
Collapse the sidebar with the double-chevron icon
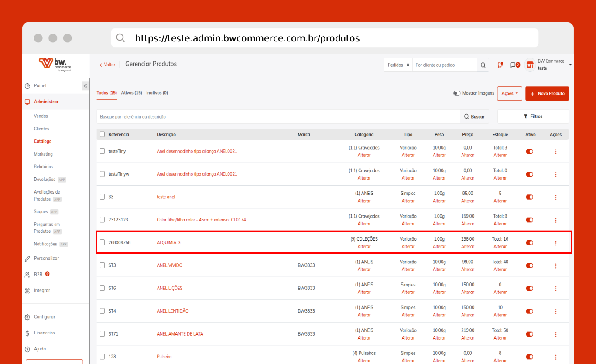coord(85,86)
